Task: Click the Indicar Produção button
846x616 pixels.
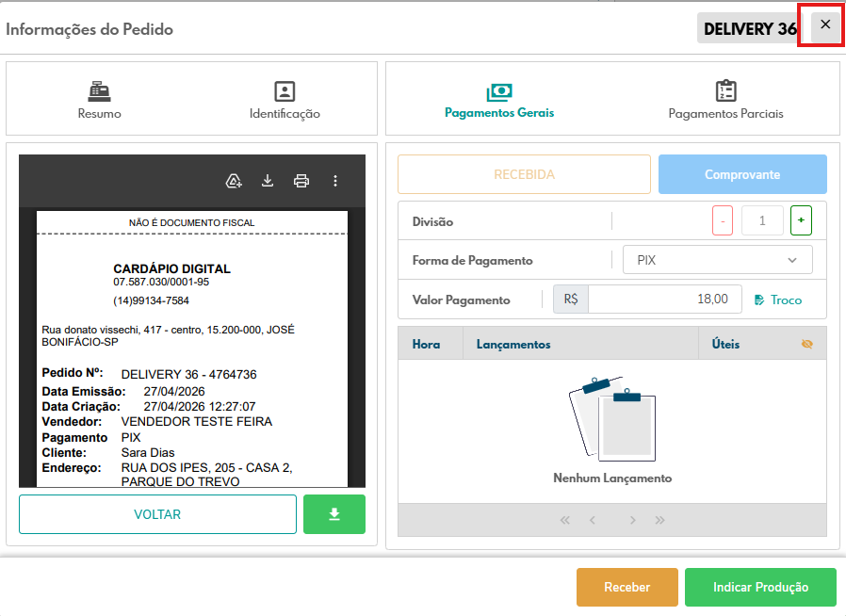Action: coord(760,587)
